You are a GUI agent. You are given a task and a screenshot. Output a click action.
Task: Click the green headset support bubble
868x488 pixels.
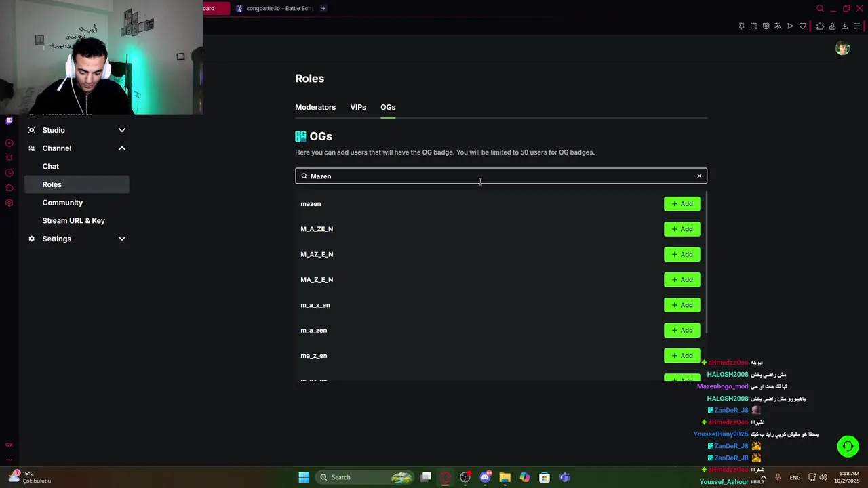848,446
